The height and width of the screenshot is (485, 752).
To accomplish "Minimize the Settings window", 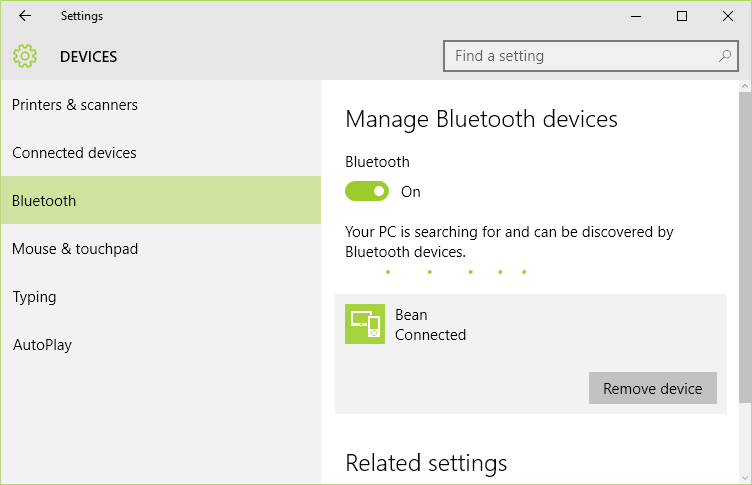I will point(636,16).
